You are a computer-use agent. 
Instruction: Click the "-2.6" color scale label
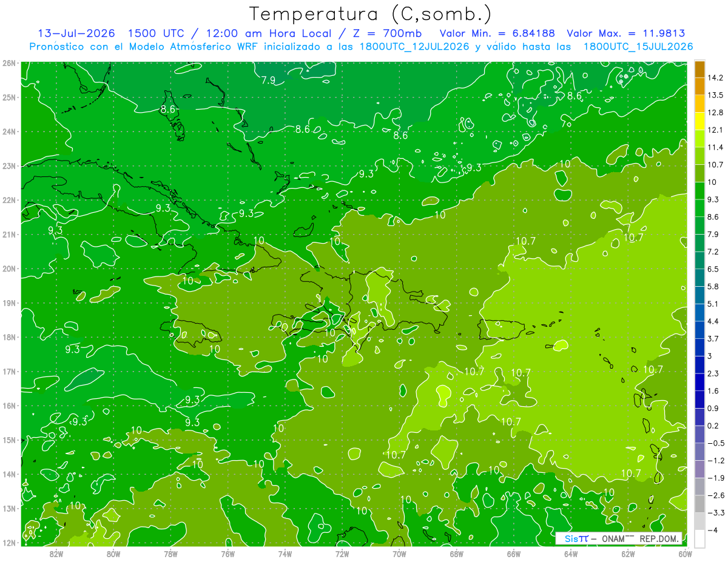coord(715,495)
